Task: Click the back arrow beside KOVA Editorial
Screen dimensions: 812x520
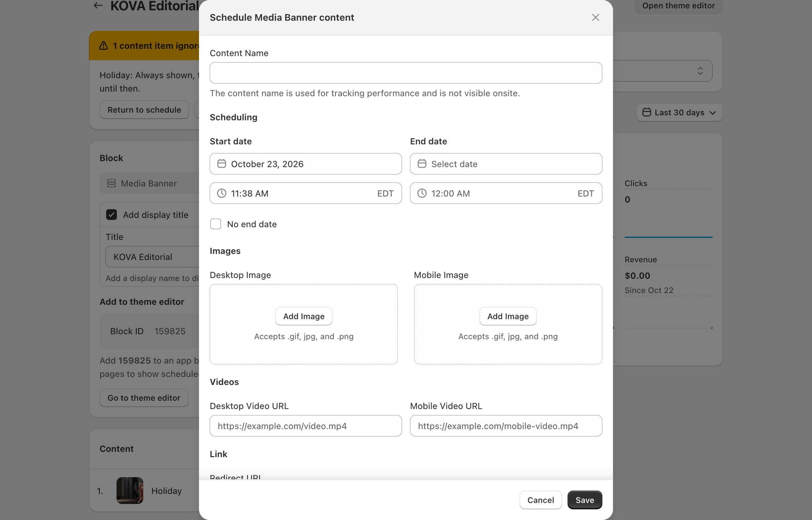Action: pos(98,5)
